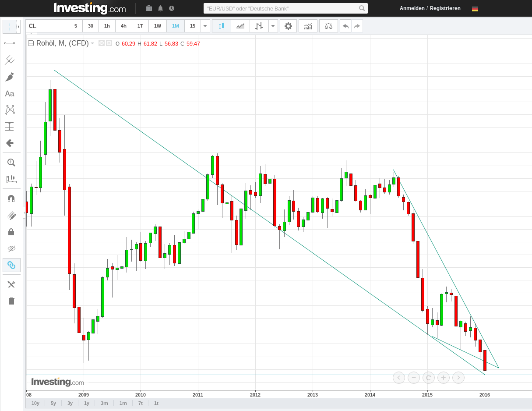The height and width of the screenshot is (411, 532).
Task: Select the 10y range button
Action: point(35,403)
